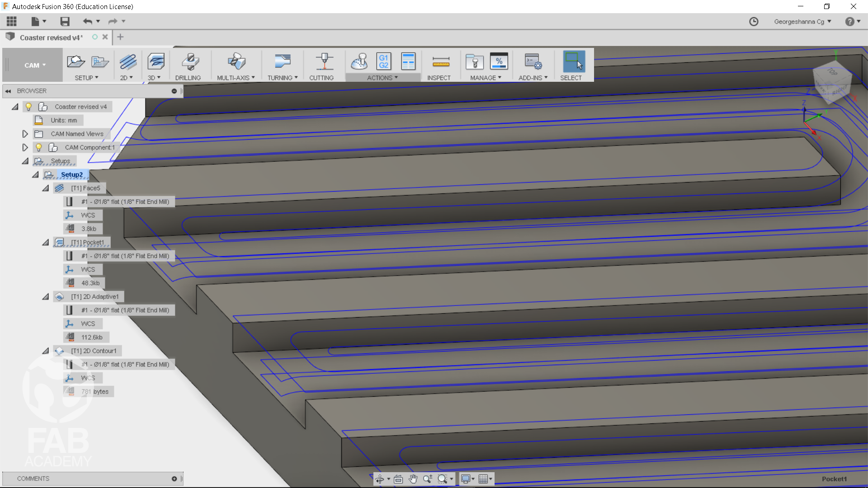Open the Job Status clock icon

[754, 21]
